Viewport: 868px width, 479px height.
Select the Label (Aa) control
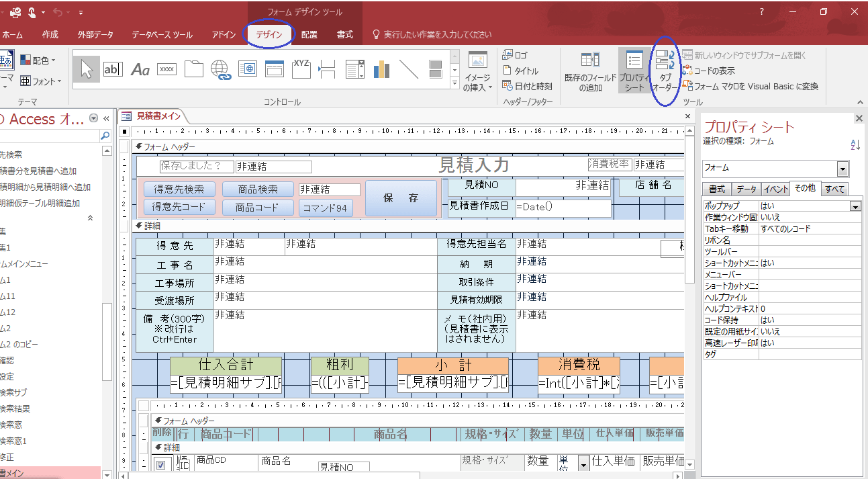coord(140,69)
